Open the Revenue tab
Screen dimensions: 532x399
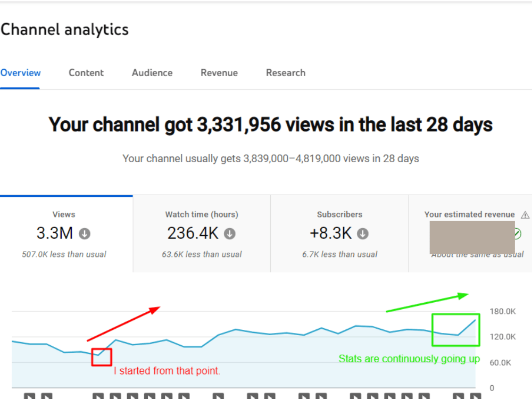[219, 73]
